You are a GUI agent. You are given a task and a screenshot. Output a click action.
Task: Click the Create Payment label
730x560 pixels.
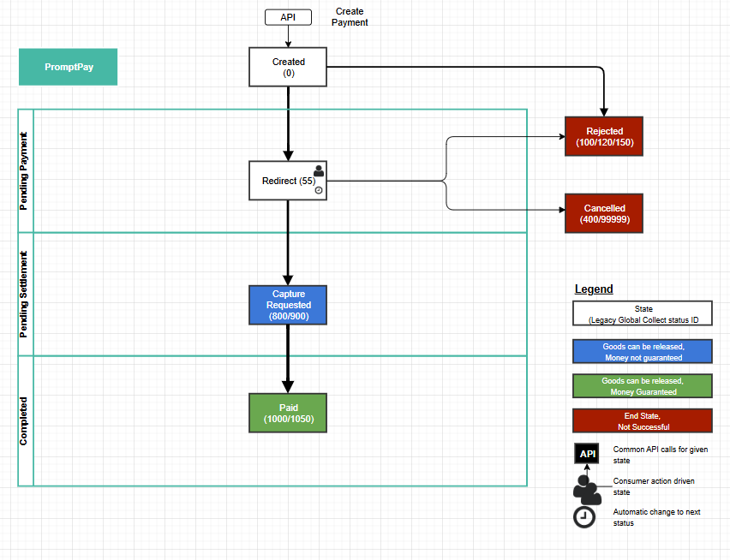pos(350,17)
